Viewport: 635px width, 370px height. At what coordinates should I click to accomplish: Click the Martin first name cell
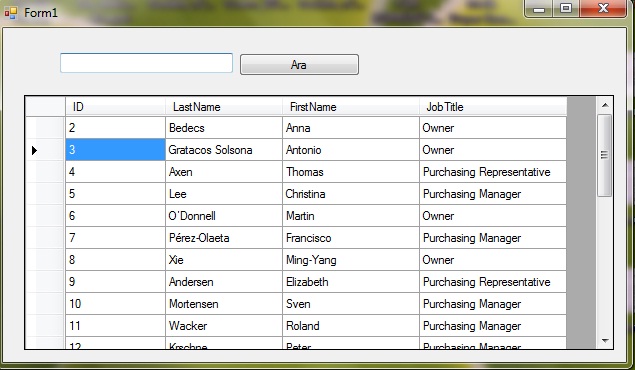coord(351,216)
